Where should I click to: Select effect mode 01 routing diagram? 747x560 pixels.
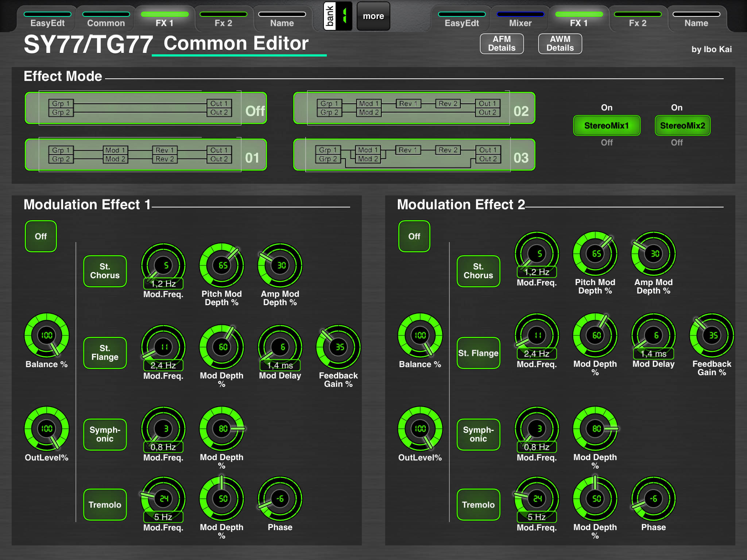click(146, 155)
